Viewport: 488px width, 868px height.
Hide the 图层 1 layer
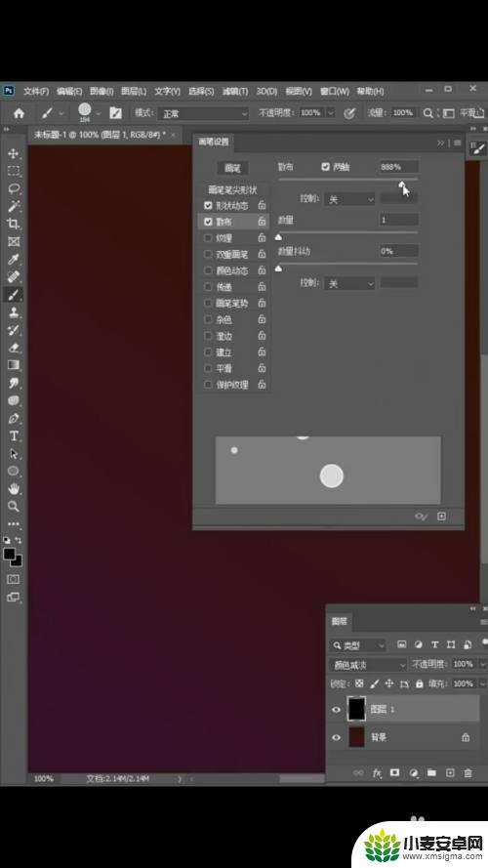point(337,709)
